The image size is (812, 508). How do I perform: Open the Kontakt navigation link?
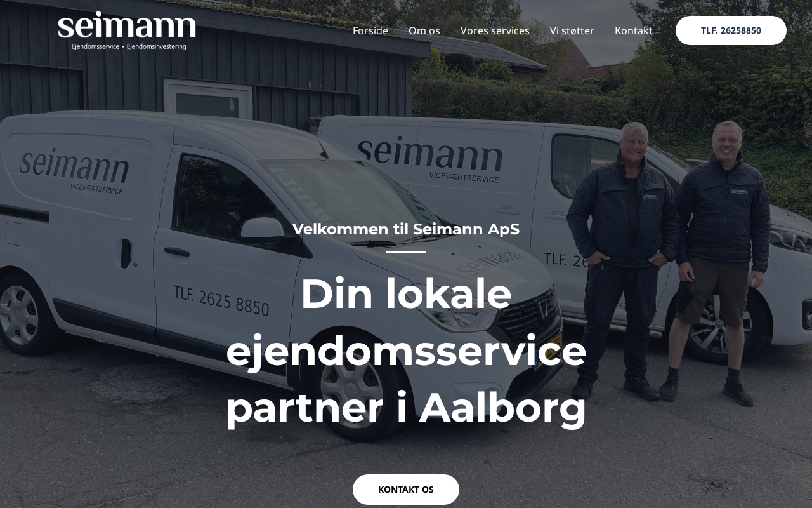click(x=634, y=30)
